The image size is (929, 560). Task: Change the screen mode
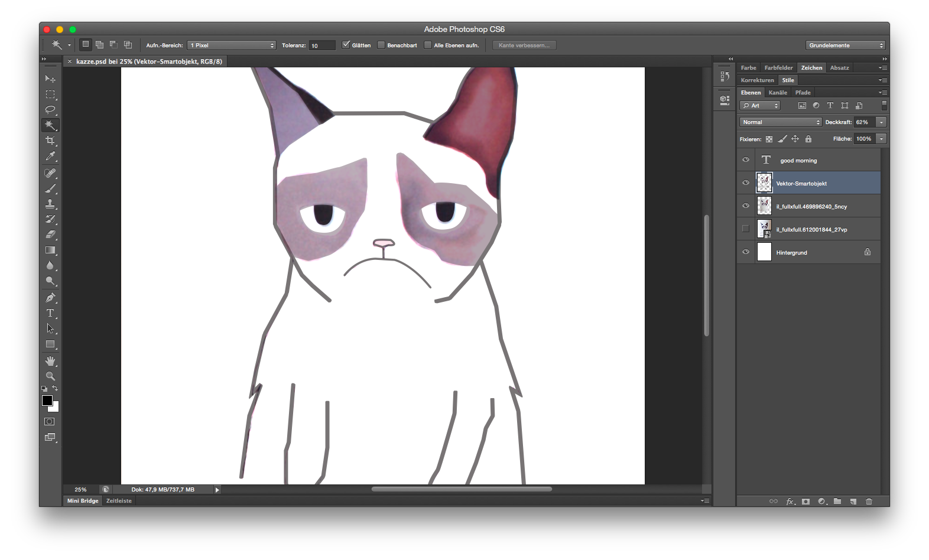[50, 438]
